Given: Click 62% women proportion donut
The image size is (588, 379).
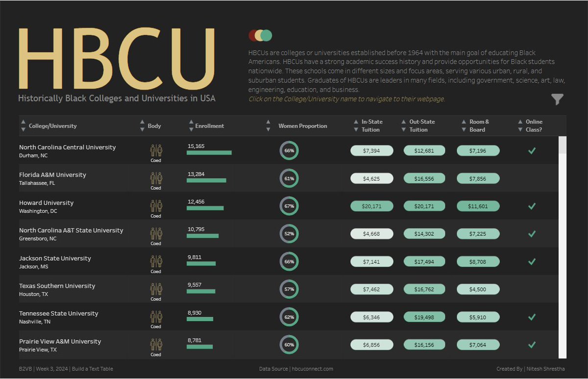Looking at the screenshot, I should pyautogui.click(x=289, y=317).
